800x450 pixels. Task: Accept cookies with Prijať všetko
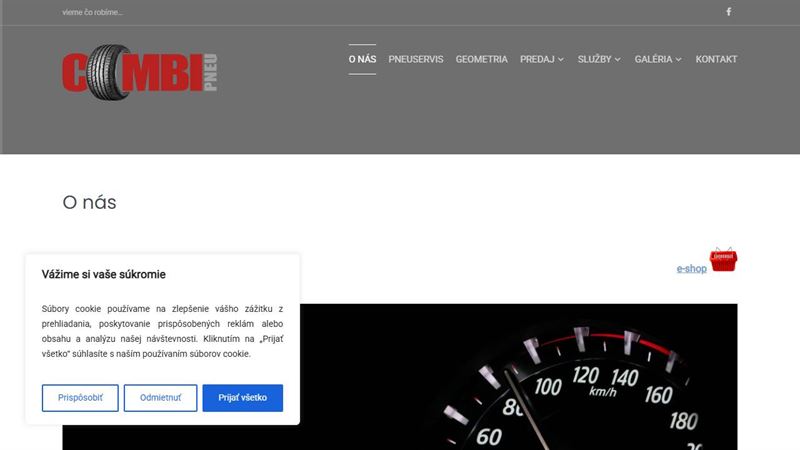(242, 398)
